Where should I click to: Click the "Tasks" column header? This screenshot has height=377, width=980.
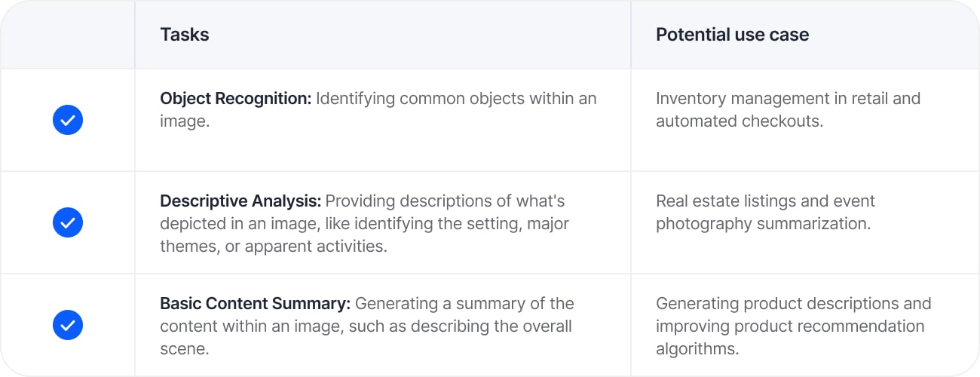pyautogui.click(x=185, y=35)
